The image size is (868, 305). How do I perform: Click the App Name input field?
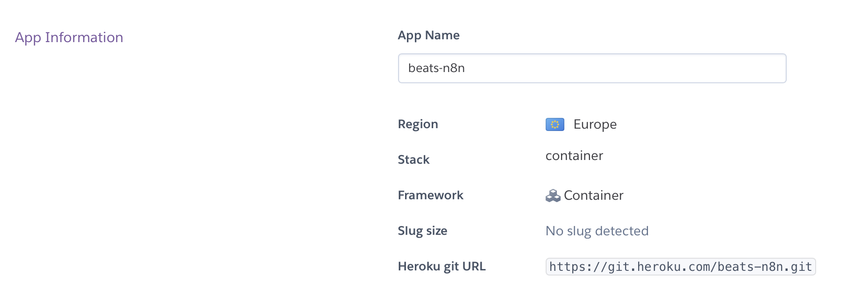591,68
